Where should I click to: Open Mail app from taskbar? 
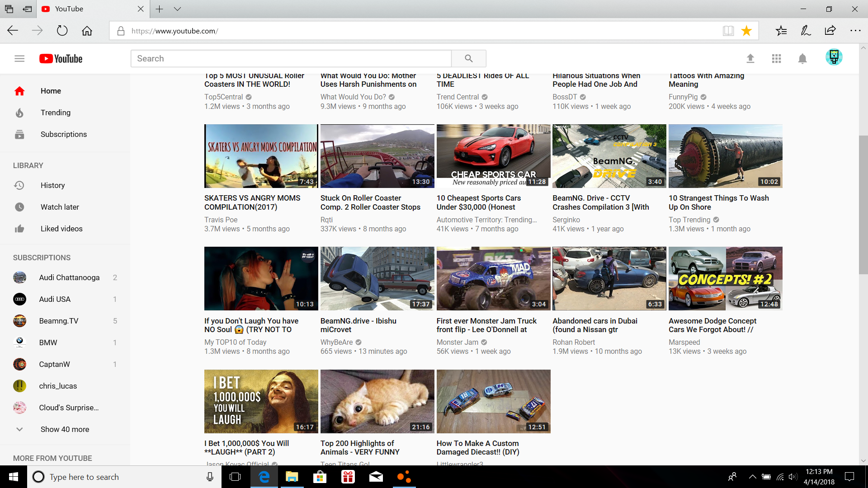point(376,477)
